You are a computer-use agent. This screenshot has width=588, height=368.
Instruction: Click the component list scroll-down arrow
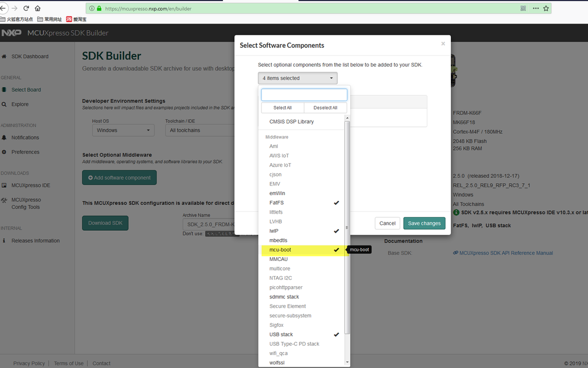coord(347,362)
